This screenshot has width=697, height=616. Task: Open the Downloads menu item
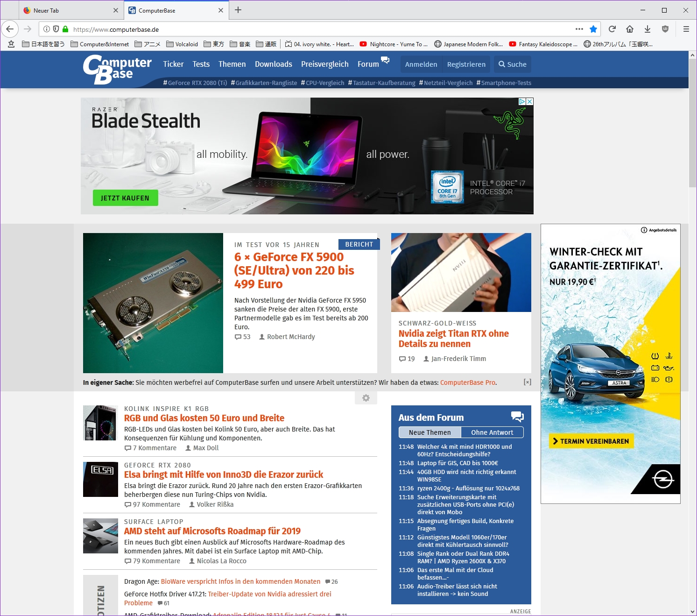click(x=274, y=64)
